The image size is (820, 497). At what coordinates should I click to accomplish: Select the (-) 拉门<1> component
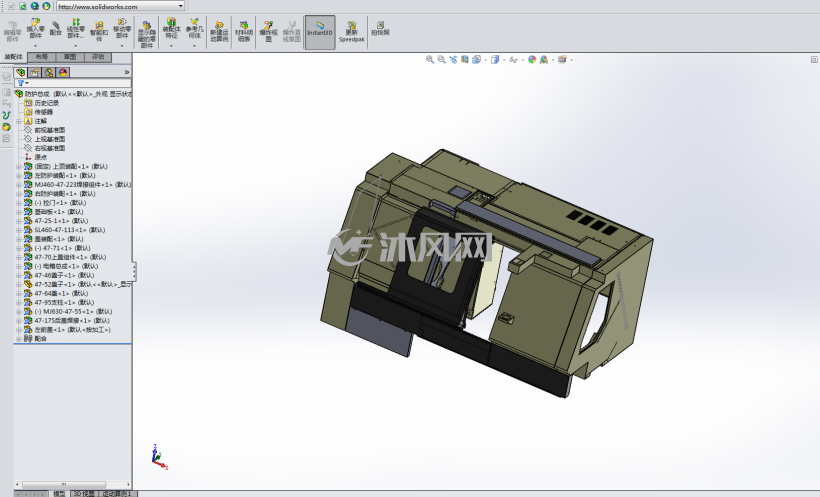pos(55,203)
